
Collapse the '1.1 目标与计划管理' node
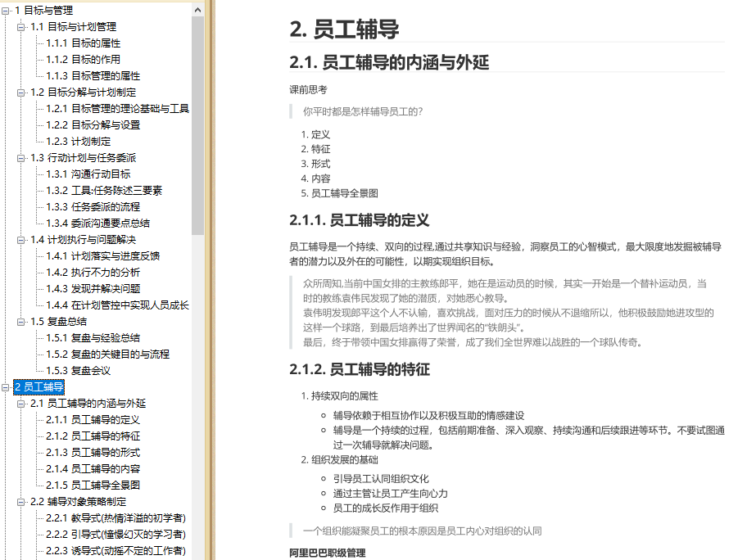[20, 27]
